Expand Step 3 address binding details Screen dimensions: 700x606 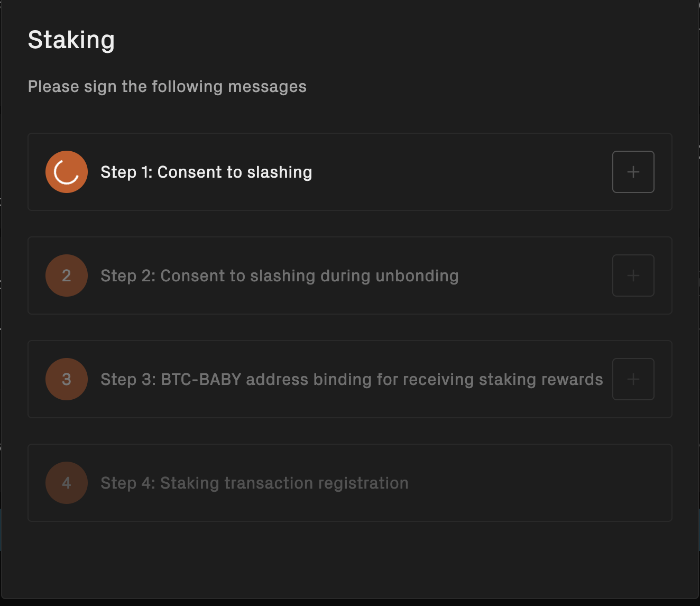(633, 379)
